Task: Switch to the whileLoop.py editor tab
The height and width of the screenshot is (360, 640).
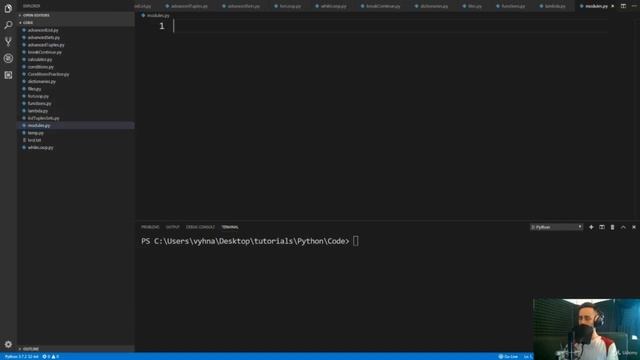Action: 331,6
